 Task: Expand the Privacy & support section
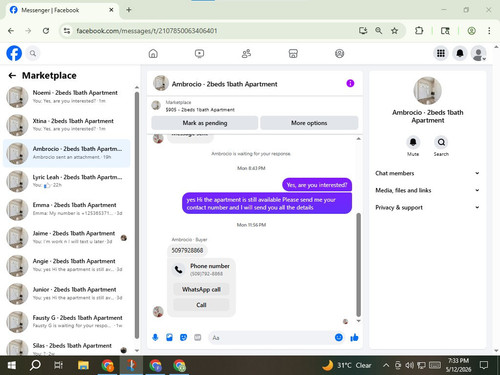pos(428,207)
